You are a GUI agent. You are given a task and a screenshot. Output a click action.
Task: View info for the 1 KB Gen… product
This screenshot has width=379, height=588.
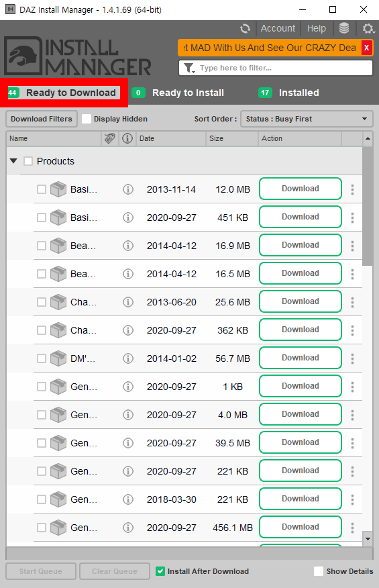(128, 387)
